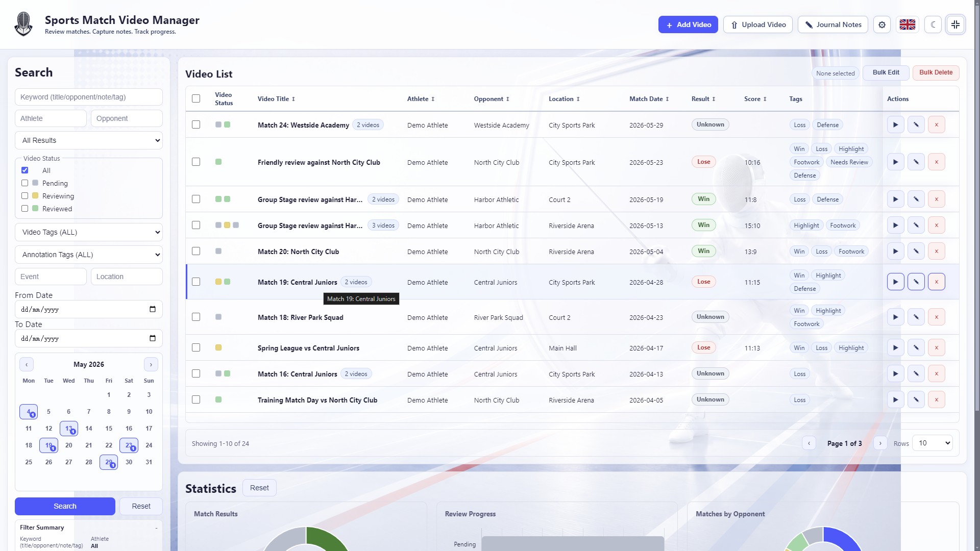Select May 19 on the calendar
This screenshot has width=980, height=551.
coord(48,445)
